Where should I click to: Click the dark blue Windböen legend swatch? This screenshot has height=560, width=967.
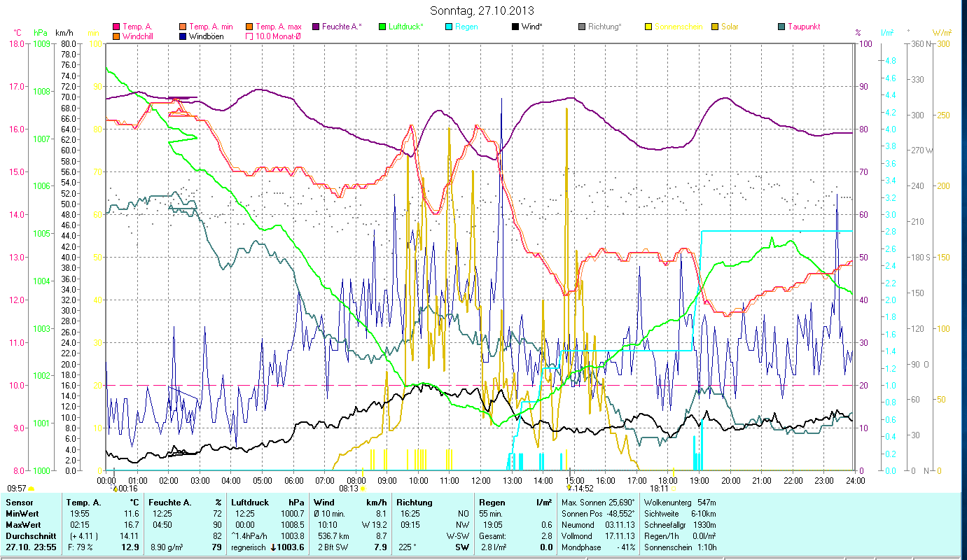(x=183, y=36)
